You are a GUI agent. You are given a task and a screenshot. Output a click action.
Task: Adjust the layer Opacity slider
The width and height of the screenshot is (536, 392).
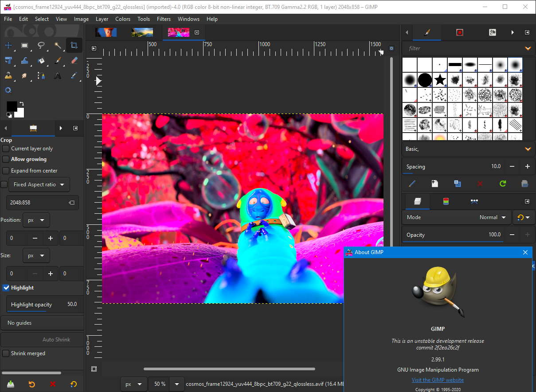tap(453, 235)
